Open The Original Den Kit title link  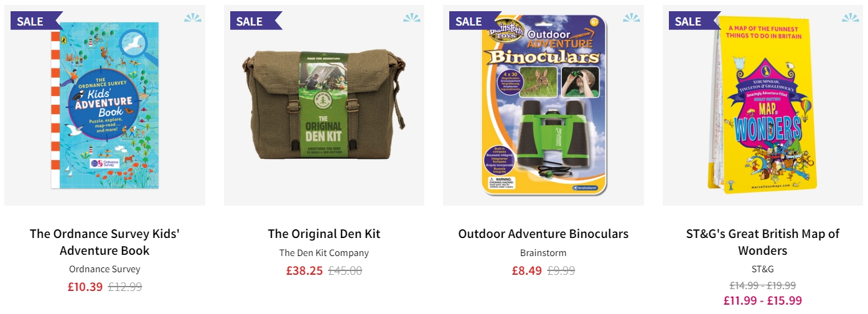pos(324,234)
